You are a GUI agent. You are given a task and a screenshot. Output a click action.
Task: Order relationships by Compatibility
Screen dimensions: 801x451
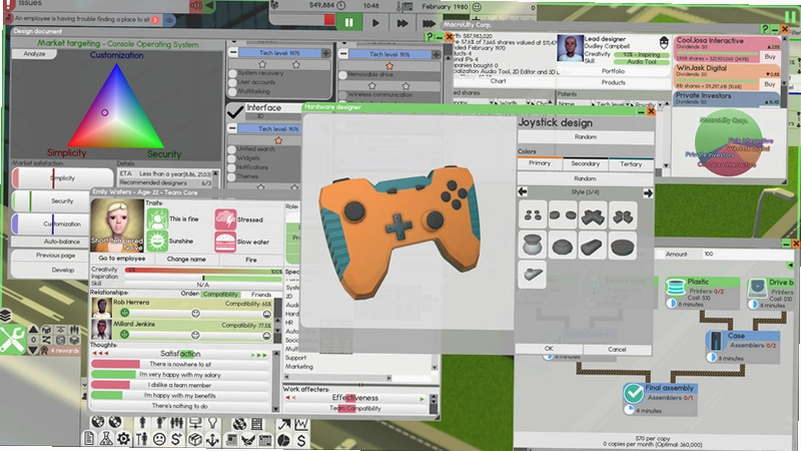click(220, 294)
